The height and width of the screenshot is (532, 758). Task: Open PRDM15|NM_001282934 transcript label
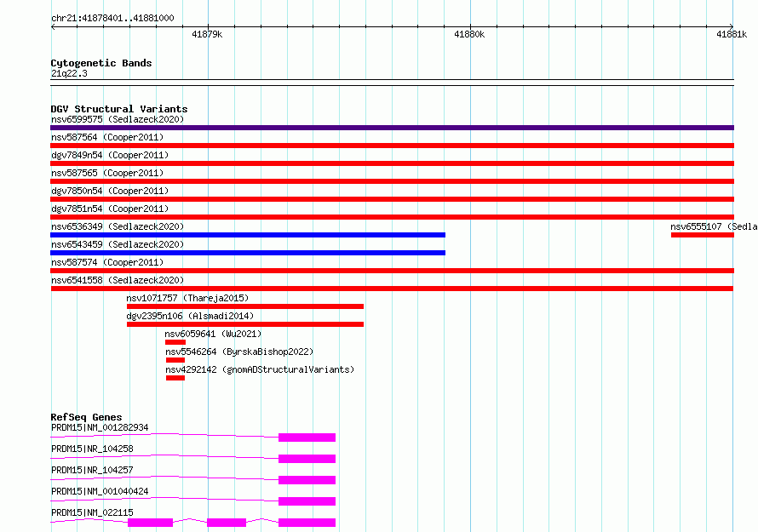pyautogui.click(x=100, y=427)
